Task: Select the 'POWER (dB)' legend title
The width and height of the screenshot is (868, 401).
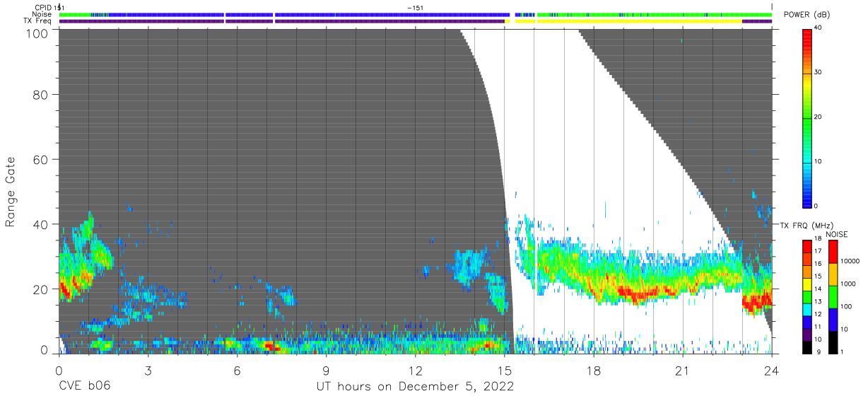Action: 807,15
